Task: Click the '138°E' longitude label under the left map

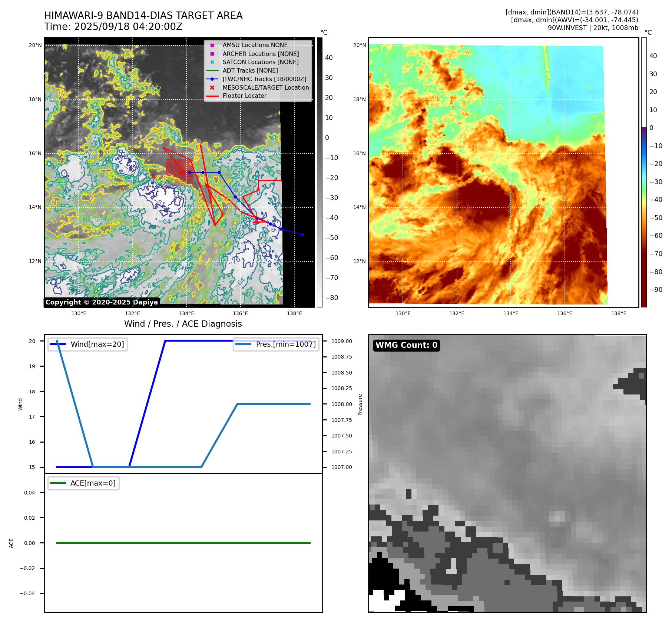Action: [294, 313]
